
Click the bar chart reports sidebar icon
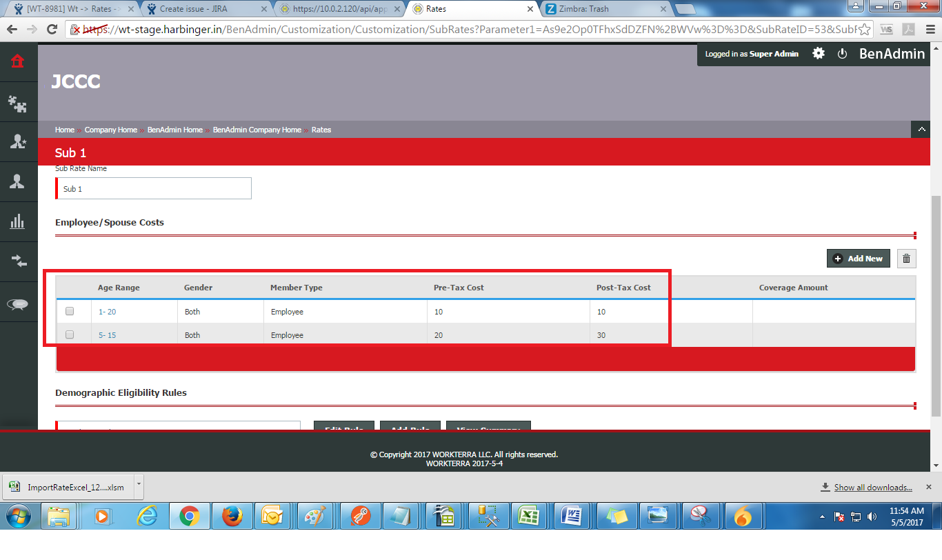(x=17, y=221)
